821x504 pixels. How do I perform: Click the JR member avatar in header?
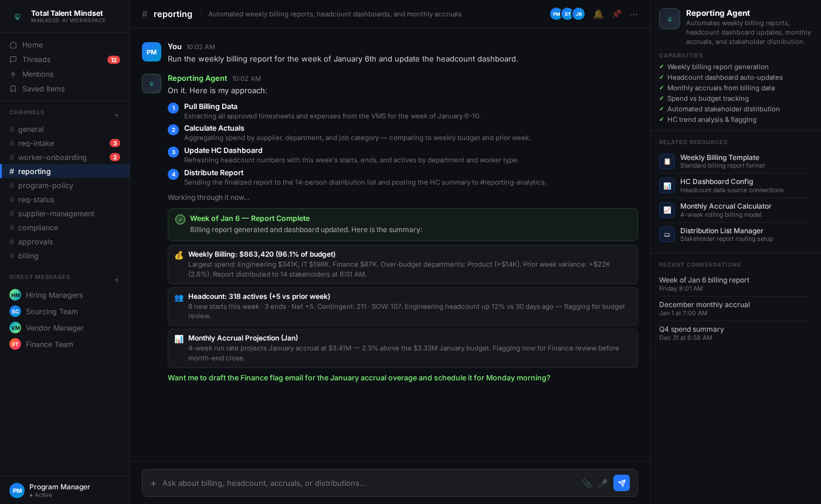[579, 14]
